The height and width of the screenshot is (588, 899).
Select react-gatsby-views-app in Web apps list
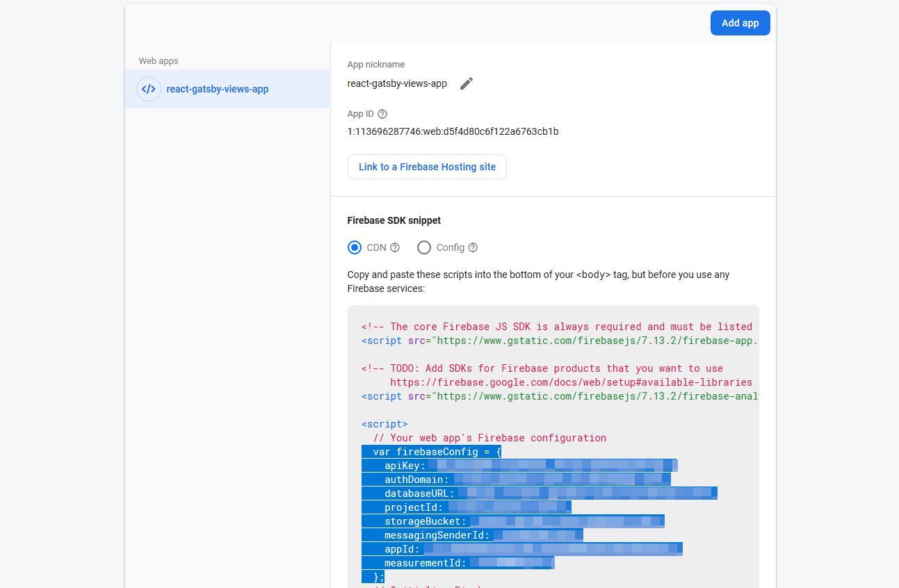click(x=217, y=89)
